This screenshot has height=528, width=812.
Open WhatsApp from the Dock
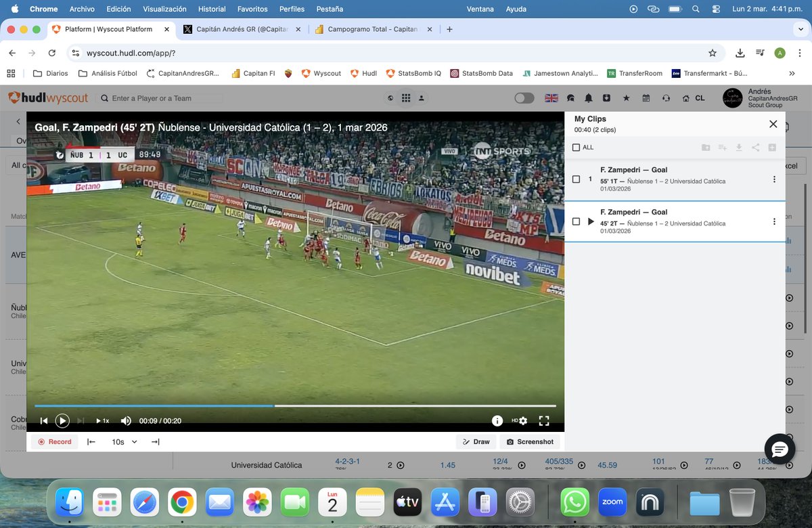point(575,502)
